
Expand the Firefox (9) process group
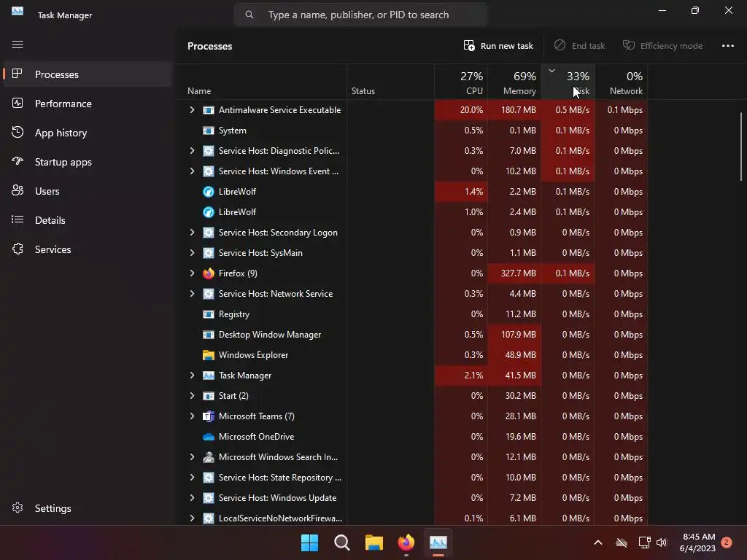[x=192, y=273]
